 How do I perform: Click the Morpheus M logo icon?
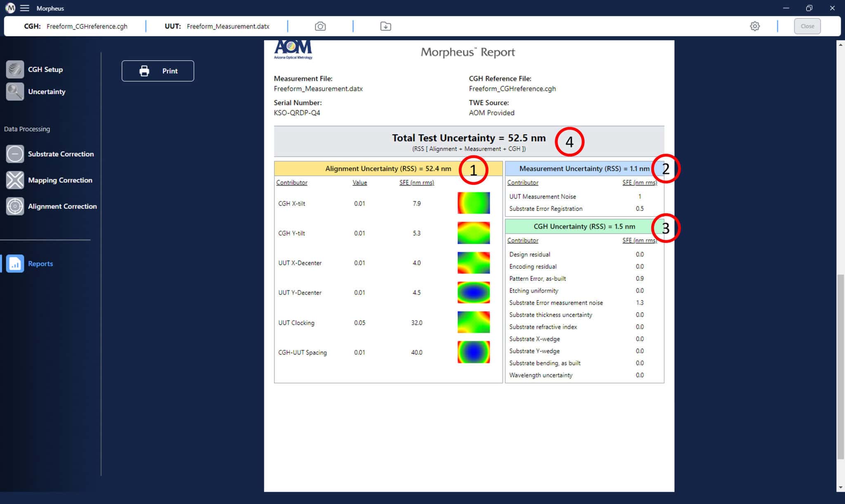10,8
